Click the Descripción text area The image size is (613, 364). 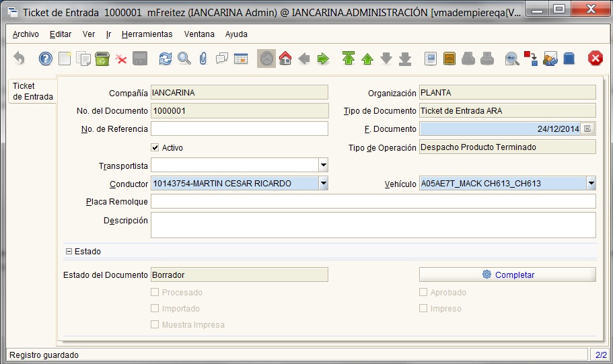coord(373,225)
